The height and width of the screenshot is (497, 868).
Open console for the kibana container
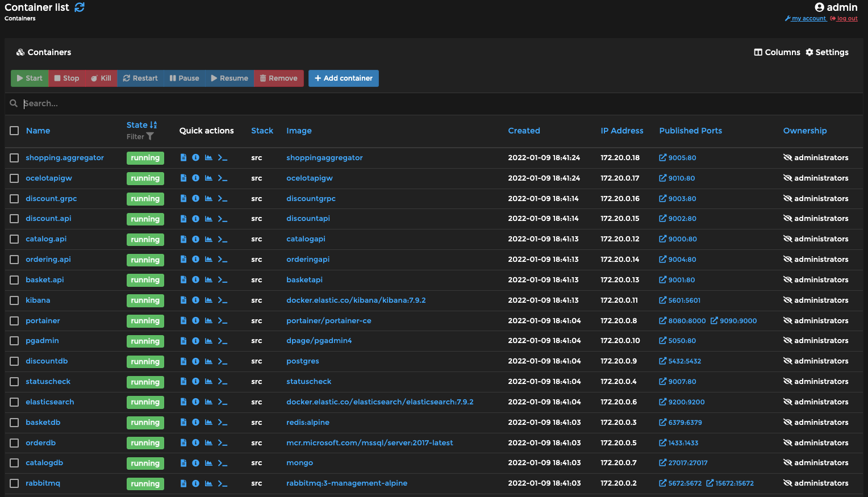click(x=222, y=300)
